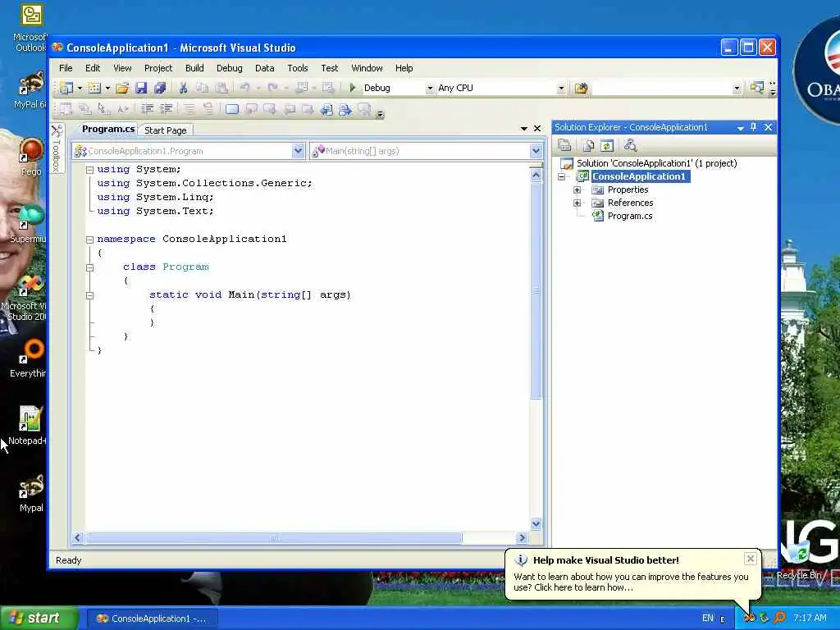Screen dimensions: 840x630
Task: Expand the Properties node in Solution Explorer
Action: (x=577, y=189)
